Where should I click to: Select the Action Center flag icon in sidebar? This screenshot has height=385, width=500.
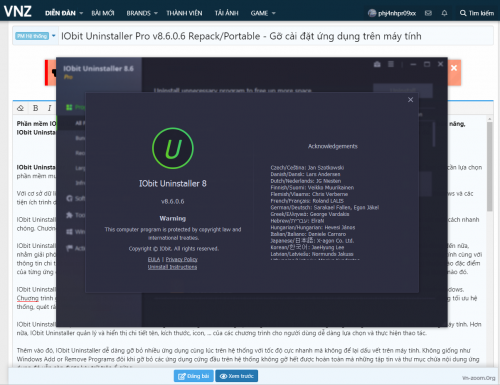point(69,248)
